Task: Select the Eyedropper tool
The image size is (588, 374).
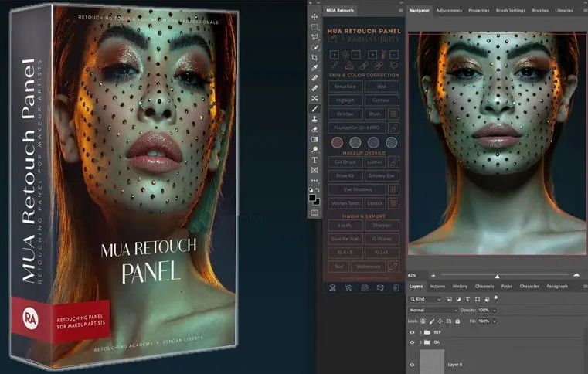Action: 314,67
